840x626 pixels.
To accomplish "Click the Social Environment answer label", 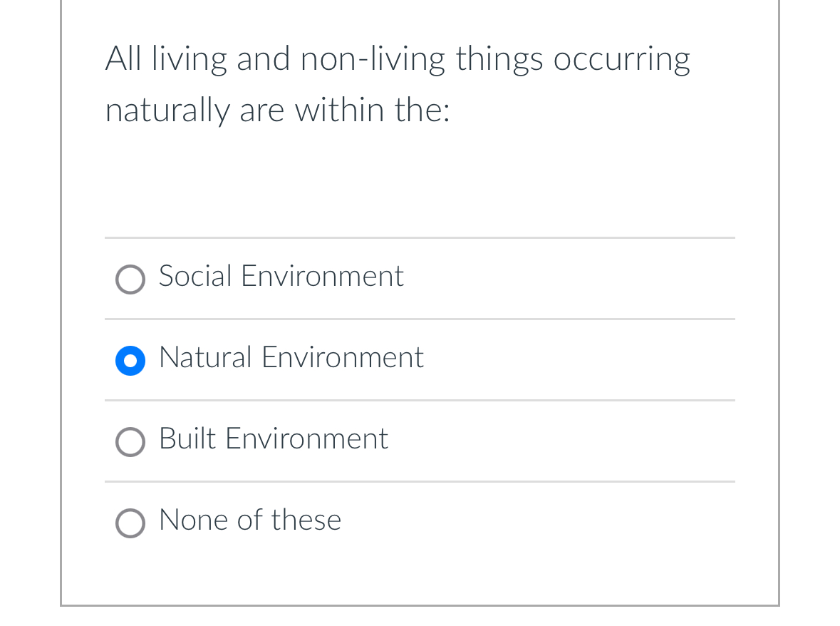I will click(x=281, y=277).
